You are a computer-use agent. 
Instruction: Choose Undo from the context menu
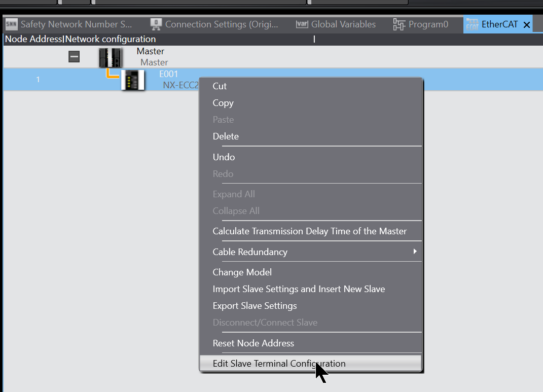tap(311, 157)
